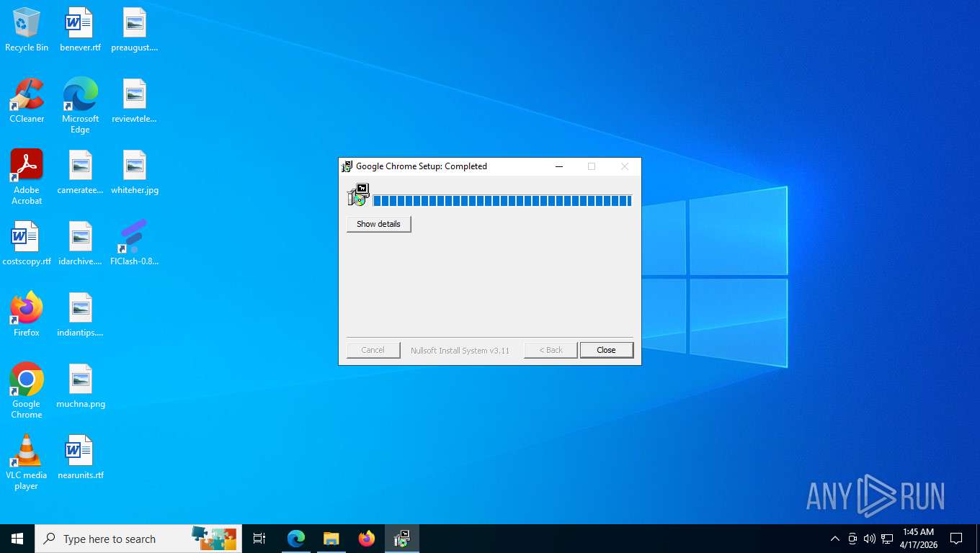Click Show details in the setup
The height and width of the screenshot is (553, 980).
pos(378,224)
